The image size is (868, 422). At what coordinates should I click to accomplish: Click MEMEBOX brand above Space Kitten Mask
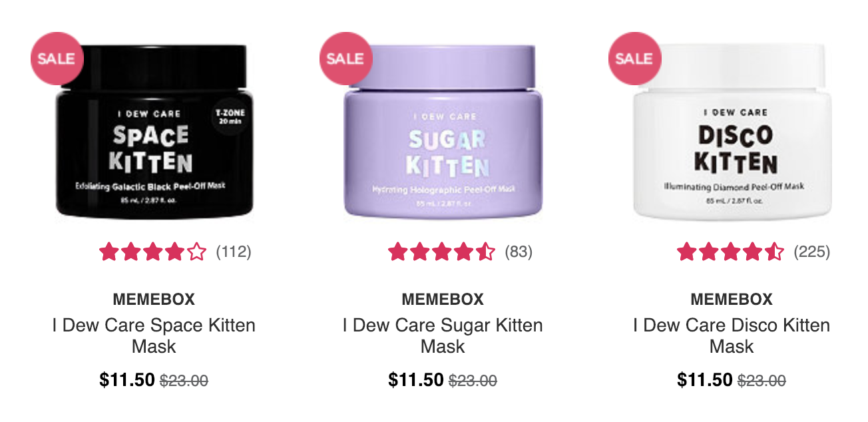point(154,300)
